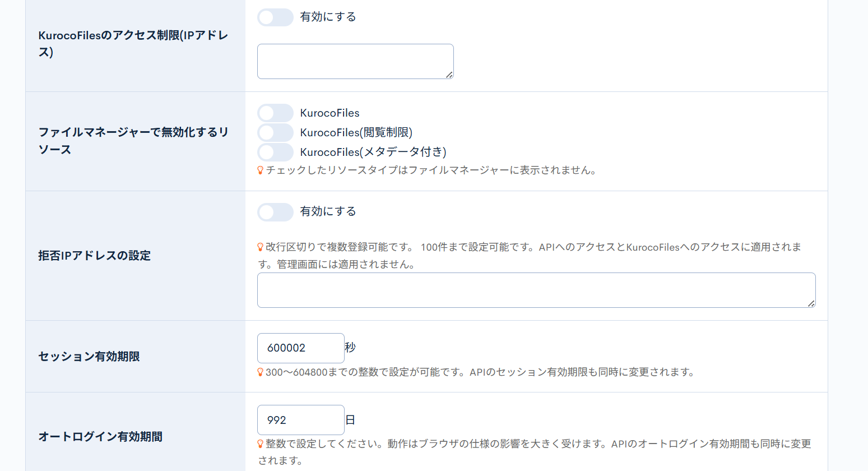Click the 日 unit label beside auto-login field

coord(350,420)
